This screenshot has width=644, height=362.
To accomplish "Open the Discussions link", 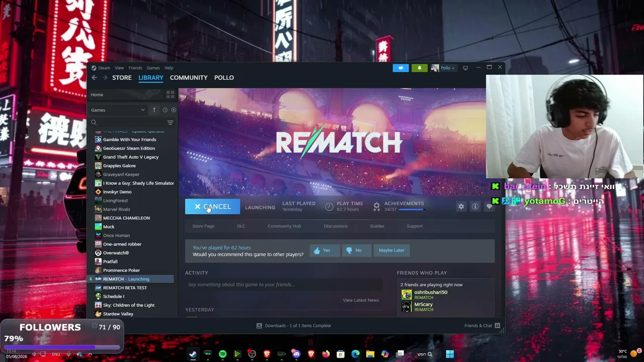I will [336, 226].
